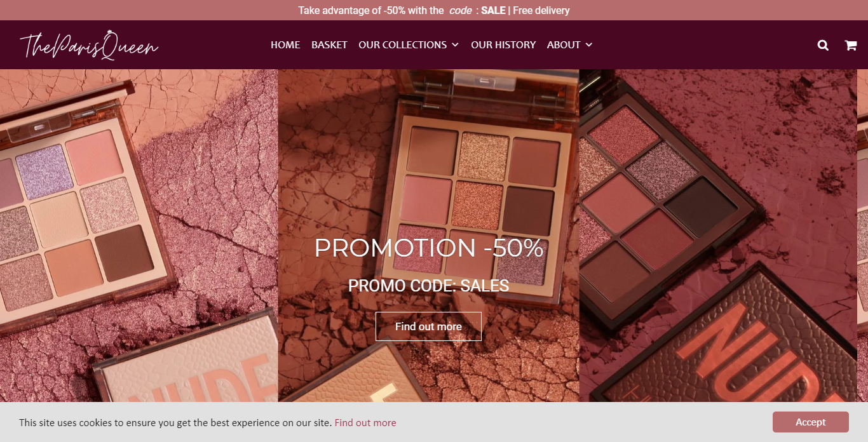868x442 pixels.
Task: Expand the About chevron arrow
Action: pyautogui.click(x=589, y=45)
